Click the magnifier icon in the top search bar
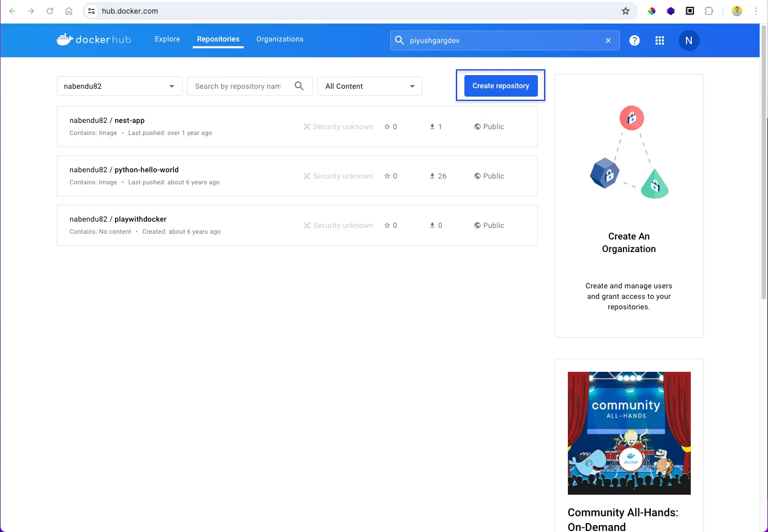 pos(399,40)
